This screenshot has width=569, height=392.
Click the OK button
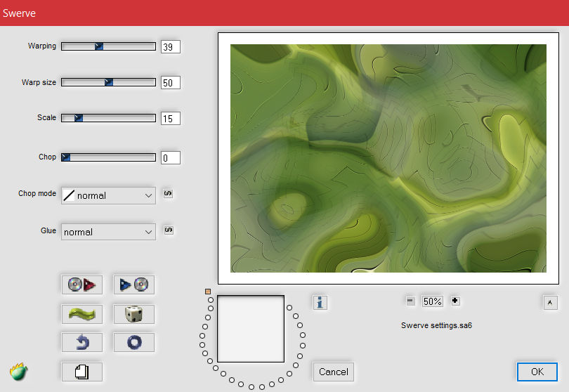tap(537, 372)
